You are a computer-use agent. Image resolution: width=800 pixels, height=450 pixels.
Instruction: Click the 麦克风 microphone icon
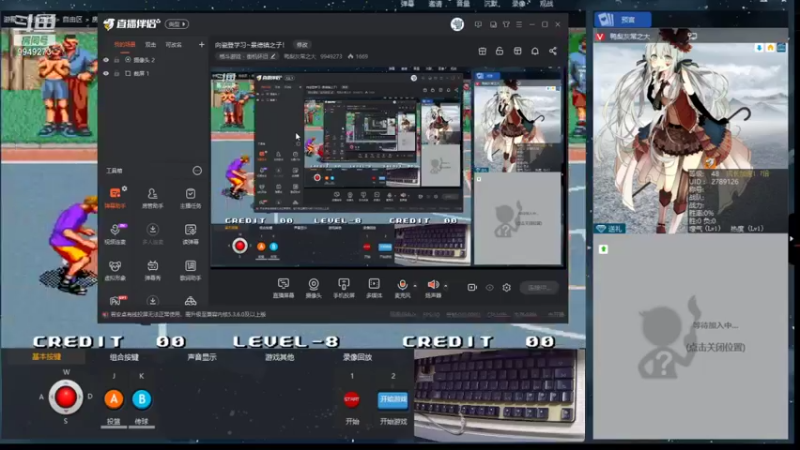[402, 285]
